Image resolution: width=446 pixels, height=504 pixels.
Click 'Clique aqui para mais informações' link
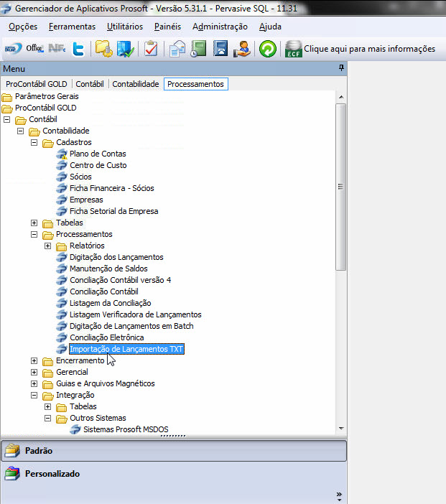coord(369,49)
